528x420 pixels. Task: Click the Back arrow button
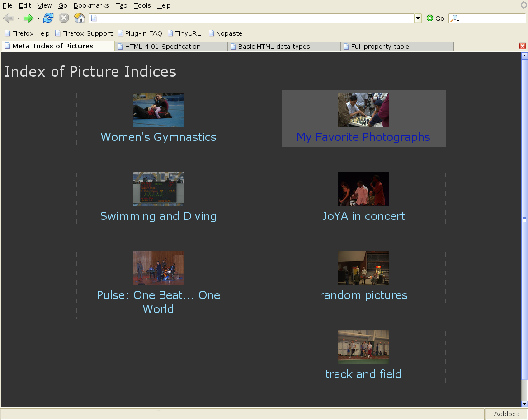8,18
